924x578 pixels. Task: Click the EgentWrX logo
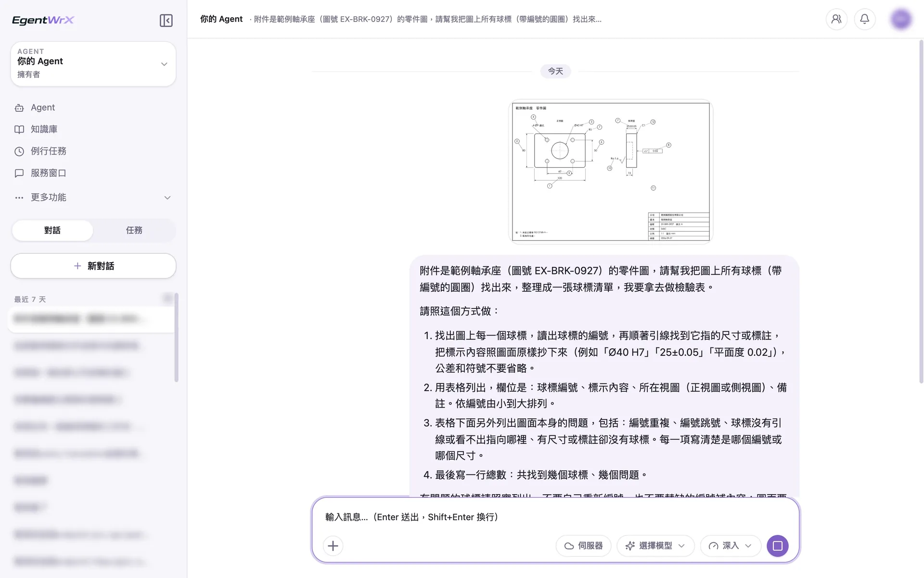(43, 20)
